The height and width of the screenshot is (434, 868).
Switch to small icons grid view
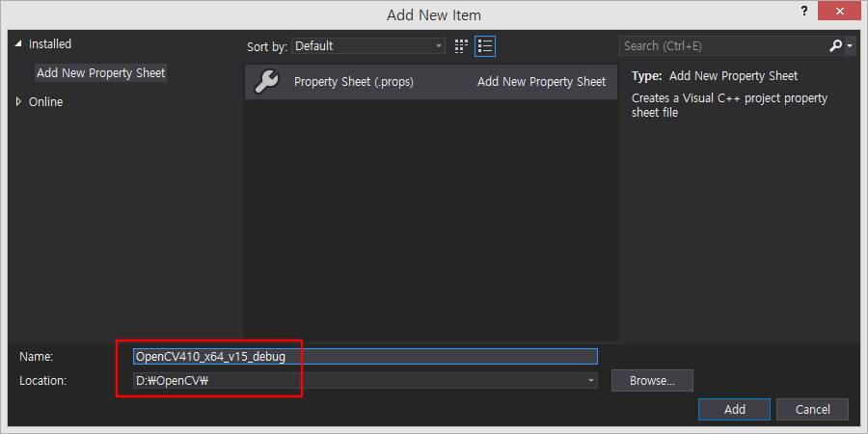click(x=461, y=45)
